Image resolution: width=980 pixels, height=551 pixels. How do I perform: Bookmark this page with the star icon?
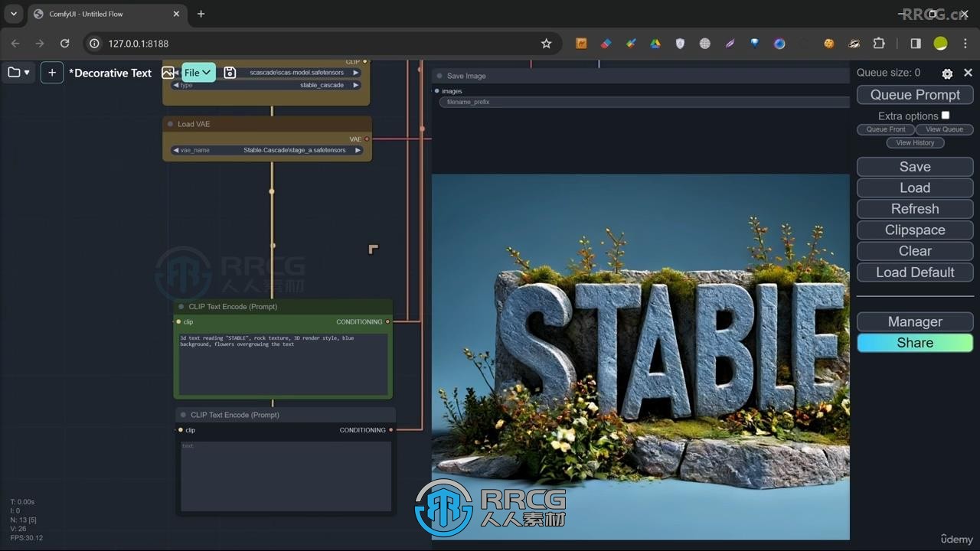(546, 44)
